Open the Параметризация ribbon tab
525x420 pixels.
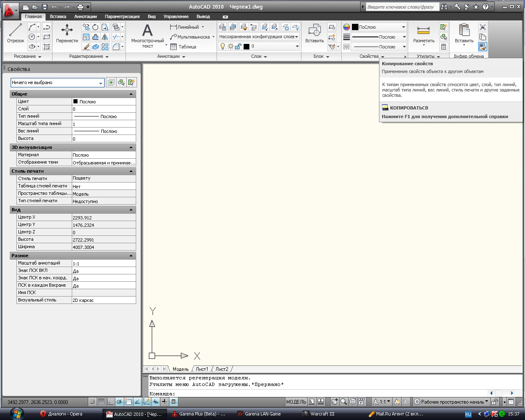click(x=122, y=16)
